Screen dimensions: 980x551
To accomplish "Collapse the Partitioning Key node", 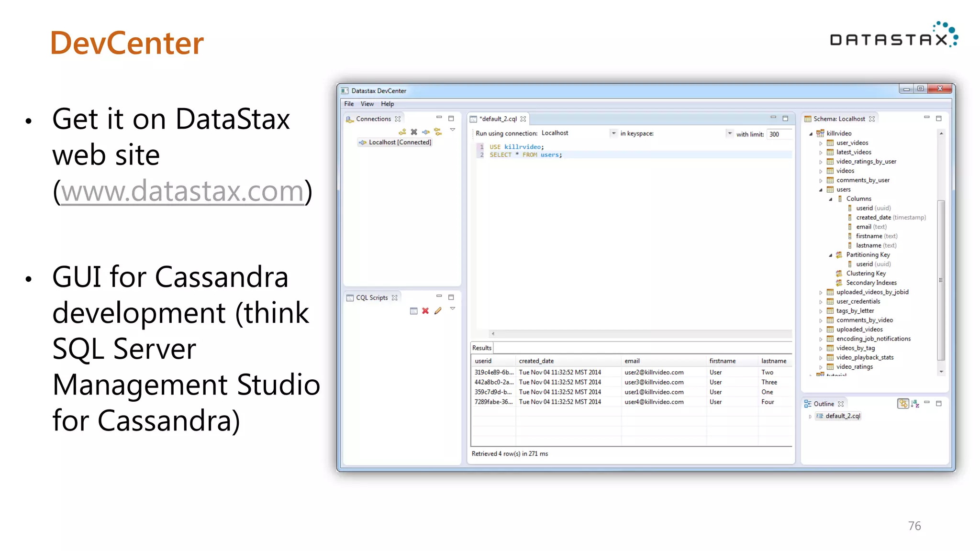I will point(831,255).
